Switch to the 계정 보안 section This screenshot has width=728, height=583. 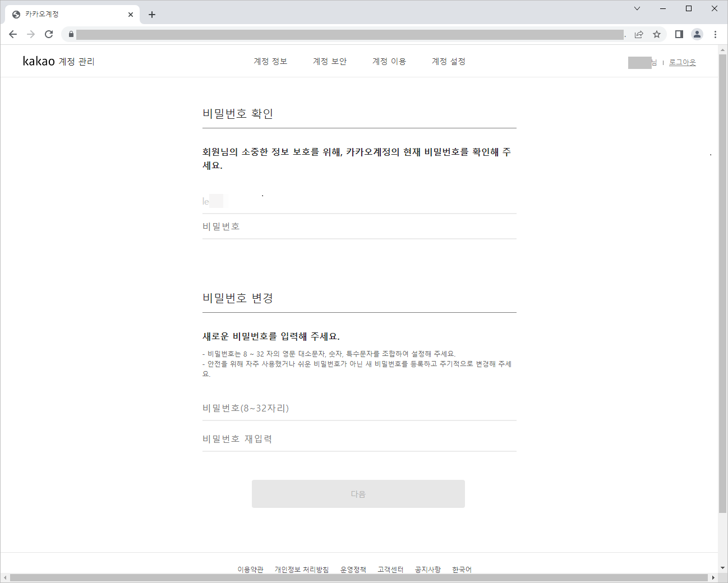pyautogui.click(x=329, y=62)
